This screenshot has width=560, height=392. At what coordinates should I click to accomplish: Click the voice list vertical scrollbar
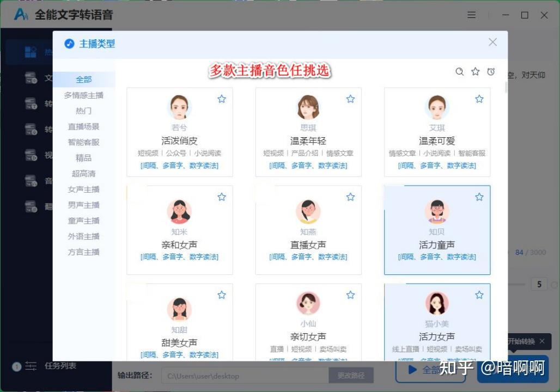506,87
